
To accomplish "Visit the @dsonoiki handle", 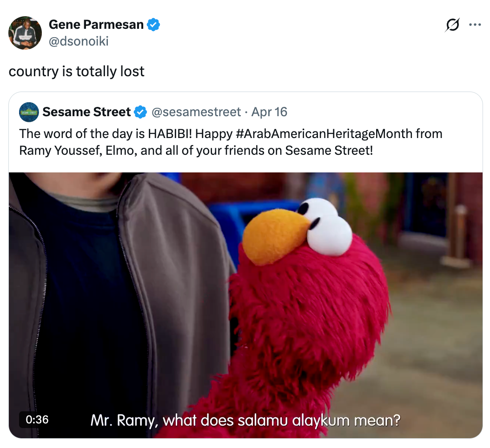I will [x=79, y=41].
